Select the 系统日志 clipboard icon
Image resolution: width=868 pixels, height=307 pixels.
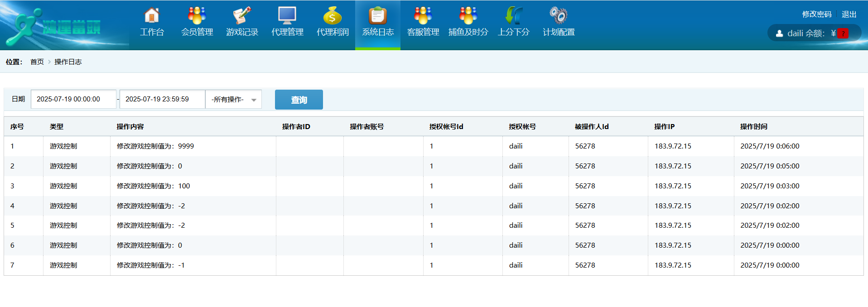[x=377, y=16]
